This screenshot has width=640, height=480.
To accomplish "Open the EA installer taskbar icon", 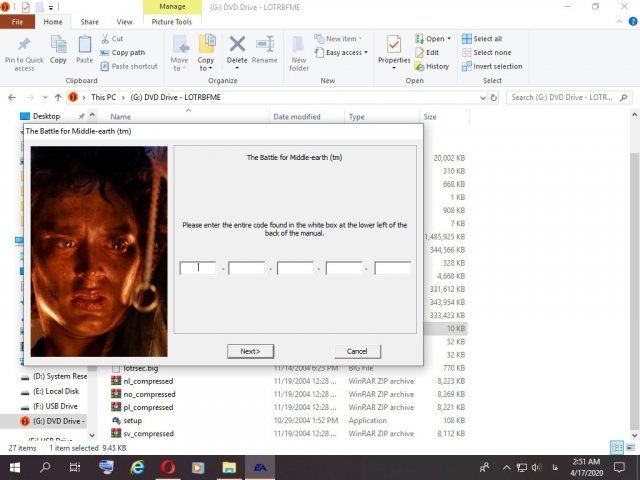I will 259,467.
